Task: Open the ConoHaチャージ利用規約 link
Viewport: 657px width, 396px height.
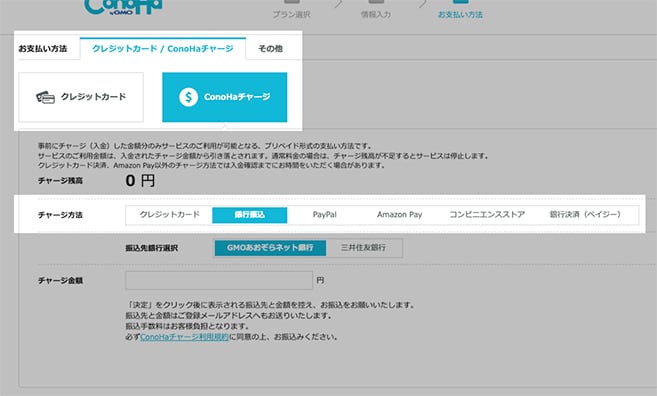Action: click(x=184, y=337)
